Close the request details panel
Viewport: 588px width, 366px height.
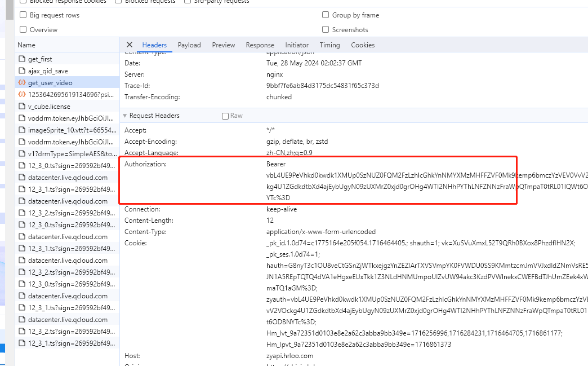130,45
